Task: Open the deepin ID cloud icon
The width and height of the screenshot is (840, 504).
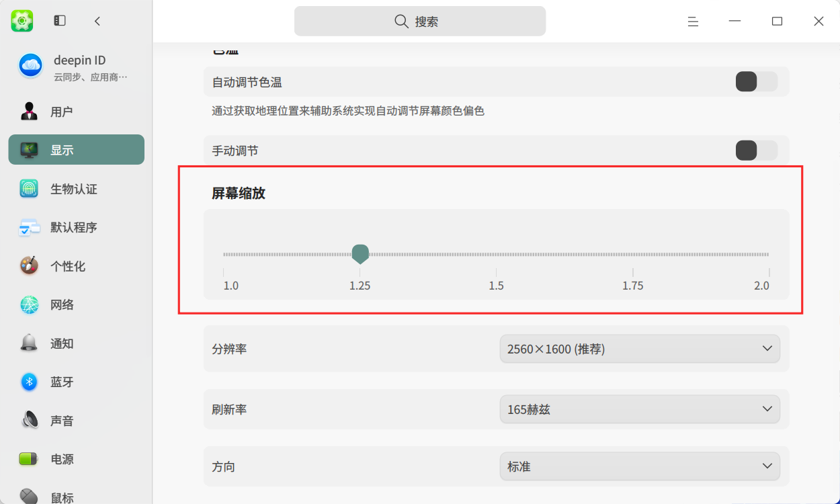Action: tap(31, 65)
